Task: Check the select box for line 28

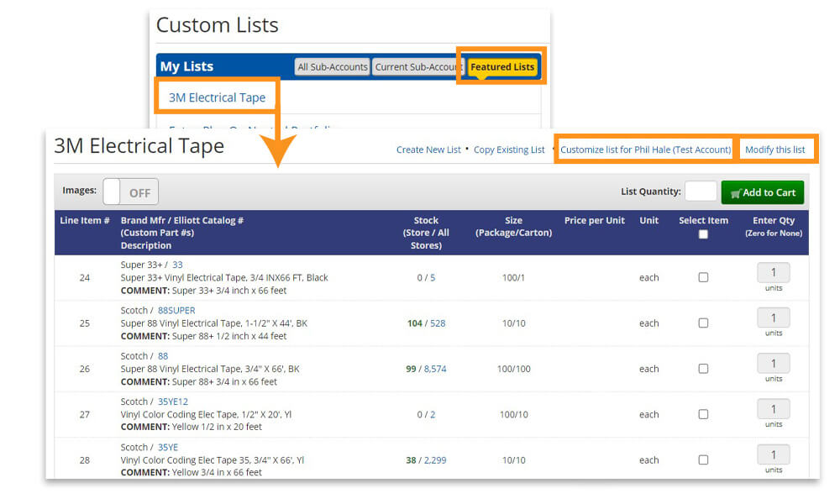Action: [x=703, y=459]
